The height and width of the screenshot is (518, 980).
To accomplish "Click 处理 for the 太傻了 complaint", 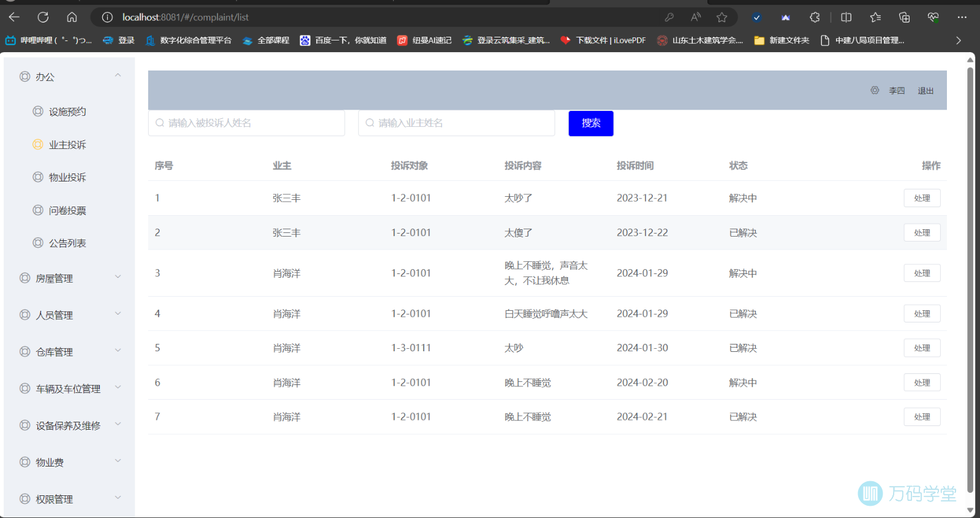I will click(x=922, y=233).
